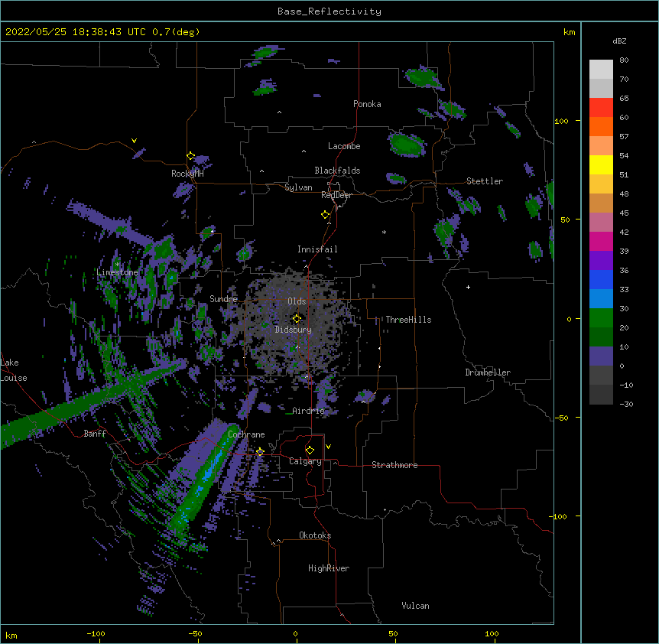
Task: Click the Ponoka city label
Action: [x=367, y=104]
